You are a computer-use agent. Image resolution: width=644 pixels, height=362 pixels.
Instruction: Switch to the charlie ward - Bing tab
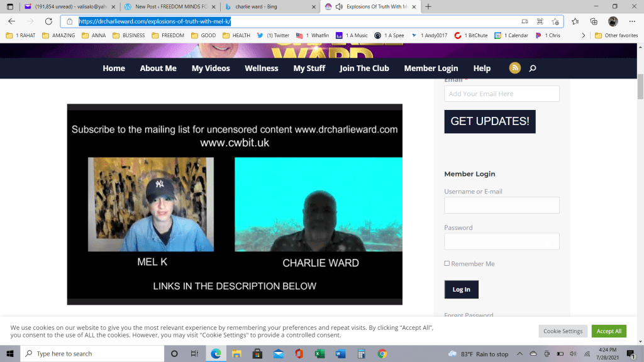tap(269, 7)
